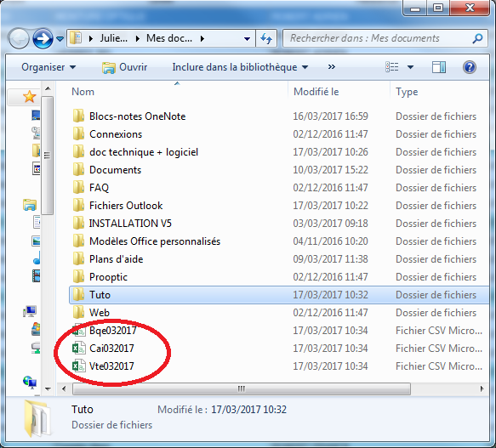
Task: Expand the address bar history dropdown
Action: [247, 39]
